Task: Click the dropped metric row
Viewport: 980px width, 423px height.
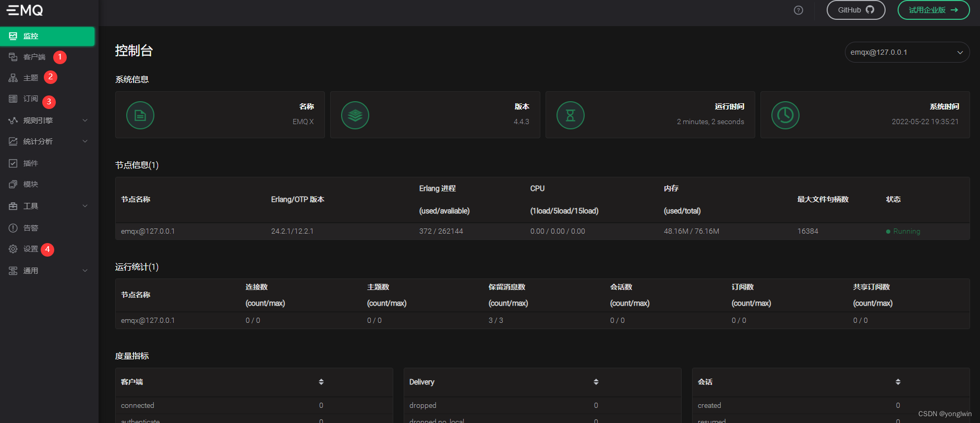Action: [x=542, y=405]
